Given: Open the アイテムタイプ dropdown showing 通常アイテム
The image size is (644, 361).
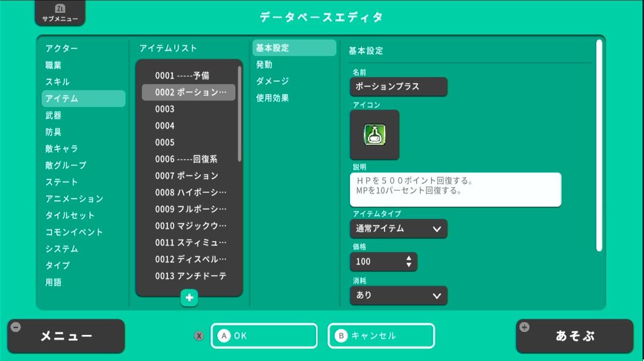Looking at the screenshot, I should click(x=398, y=228).
